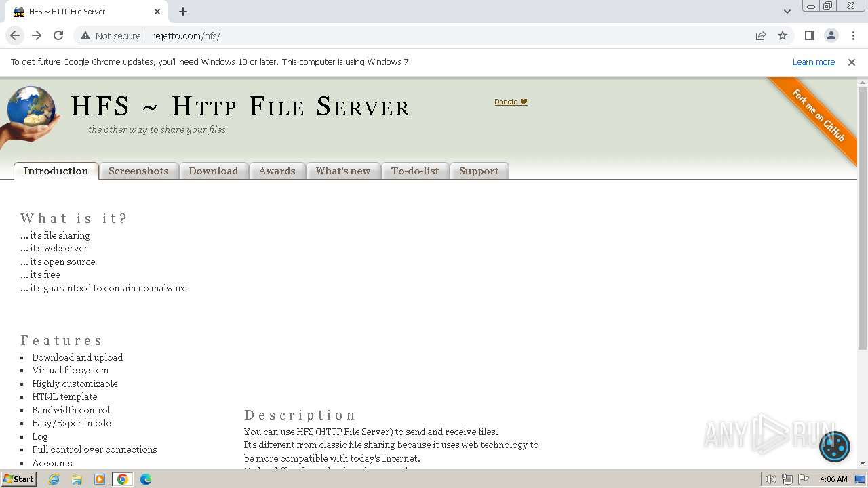This screenshot has height=488, width=868.
Task: Click the address bar URL rejetto.com/hfs/
Action: [x=186, y=36]
